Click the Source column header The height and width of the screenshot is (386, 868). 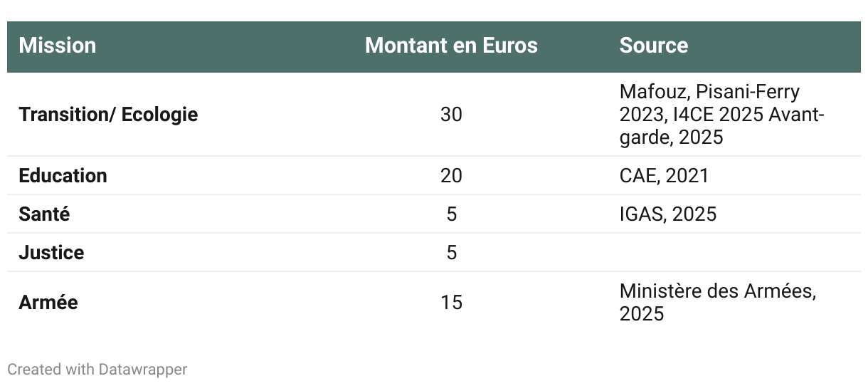653,46
